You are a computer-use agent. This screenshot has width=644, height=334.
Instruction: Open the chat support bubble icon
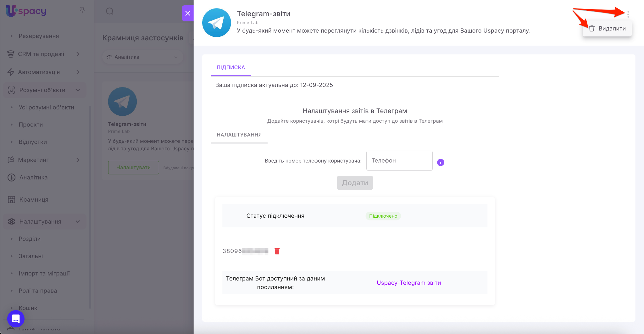[16, 319]
